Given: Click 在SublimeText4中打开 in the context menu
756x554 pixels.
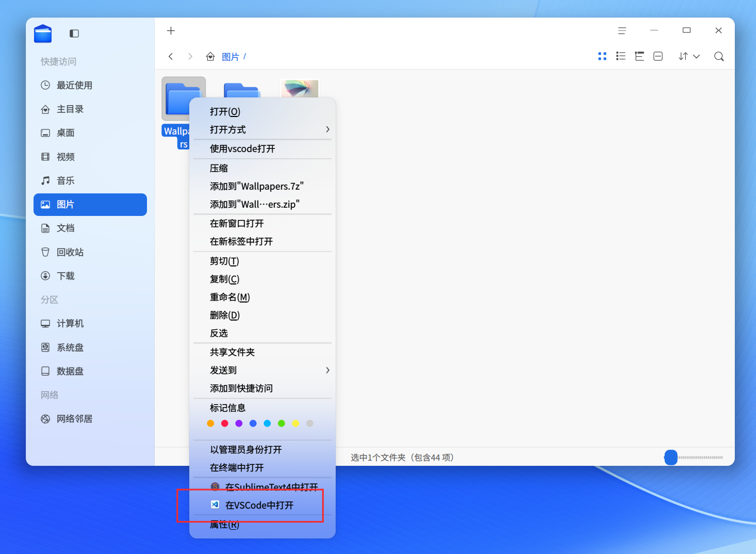Looking at the screenshot, I should tap(262, 487).
